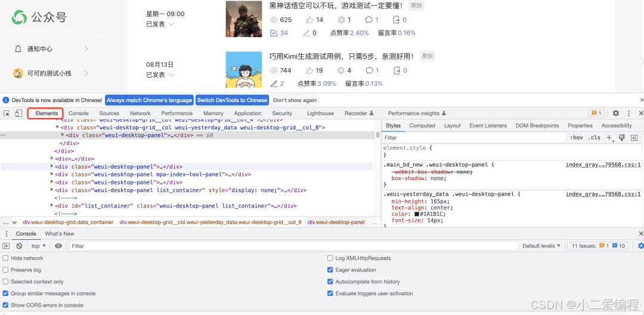Expand the 可可的测试小栈 chevron
This screenshot has height=315, width=644.
point(86,73)
